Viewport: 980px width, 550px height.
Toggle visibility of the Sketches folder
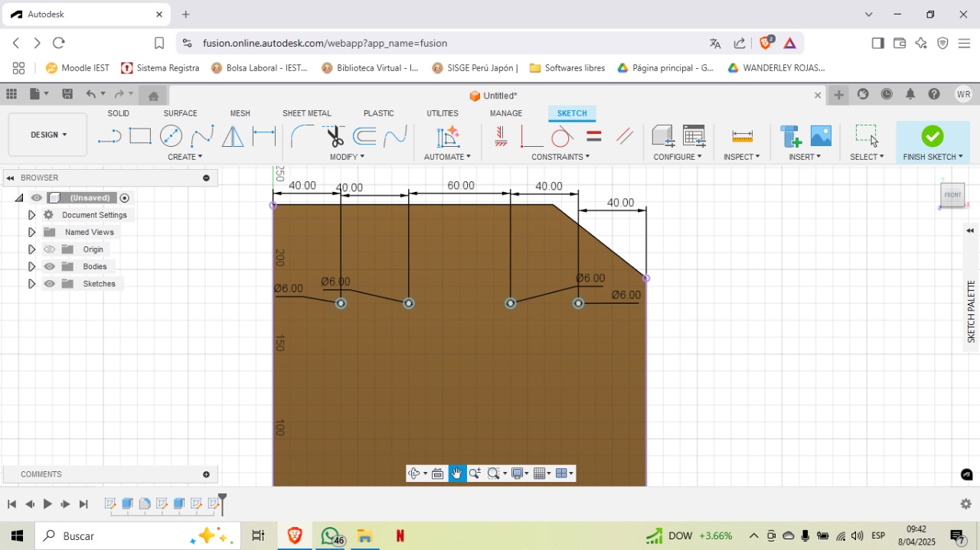tap(50, 284)
